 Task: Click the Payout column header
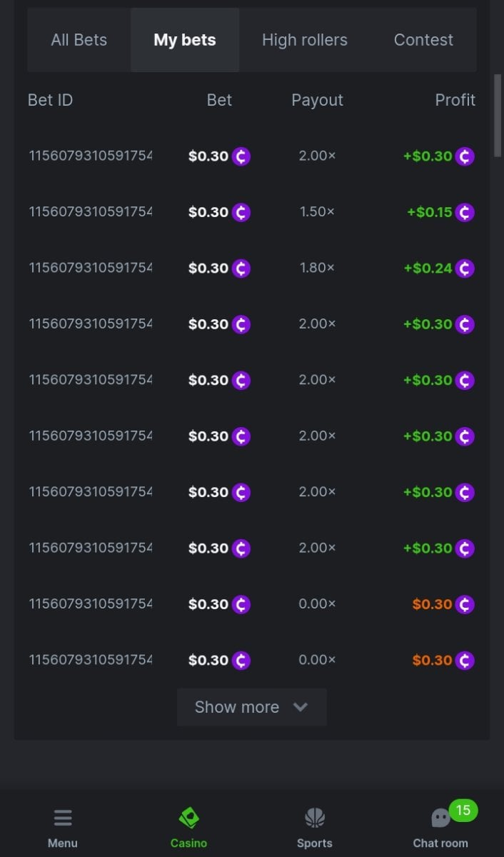point(317,100)
